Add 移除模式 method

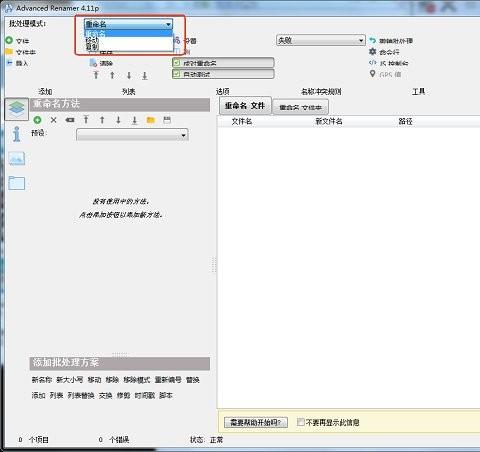pyautogui.click(x=137, y=380)
